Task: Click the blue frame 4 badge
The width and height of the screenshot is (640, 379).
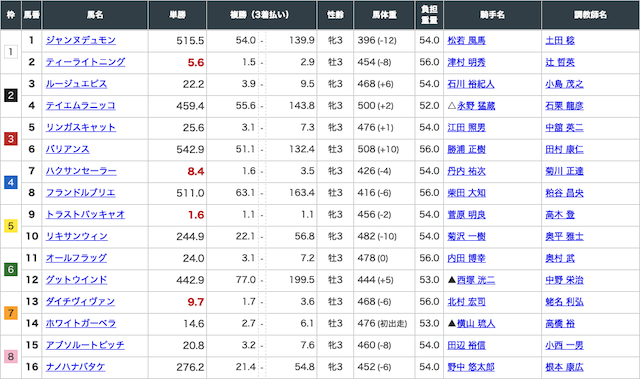Action: [11, 182]
